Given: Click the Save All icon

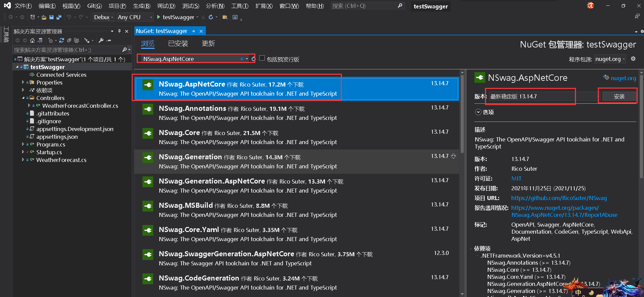Looking at the screenshot, I should [59, 17].
